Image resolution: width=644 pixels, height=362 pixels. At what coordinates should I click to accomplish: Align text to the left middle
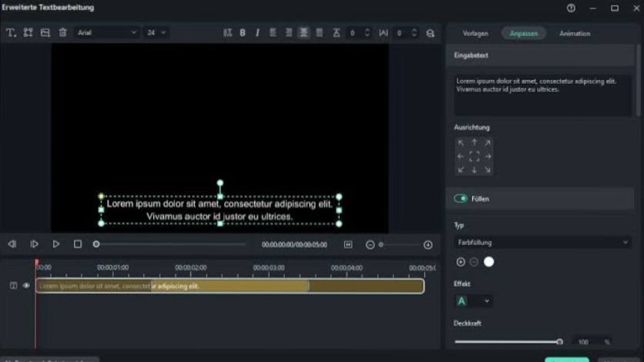(x=461, y=156)
